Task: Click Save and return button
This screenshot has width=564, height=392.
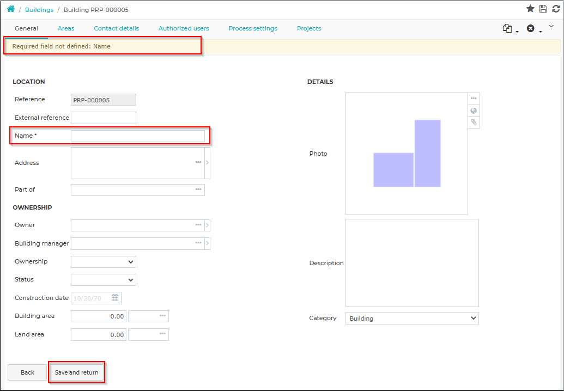Action: (x=77, y=372)
